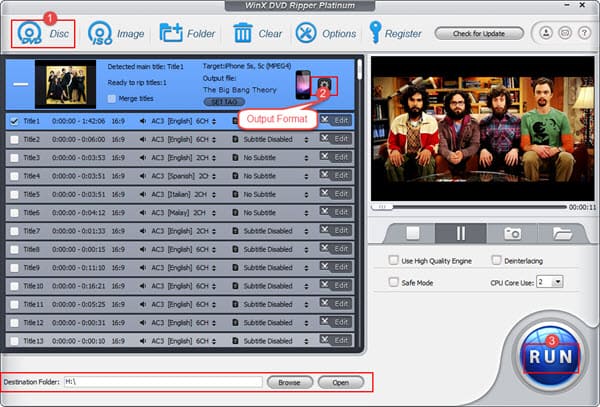Image resolution: width=600 pixels, height=407 pixels.
Task: Open Output Format settings gear icon
Action: coord(324,86)
